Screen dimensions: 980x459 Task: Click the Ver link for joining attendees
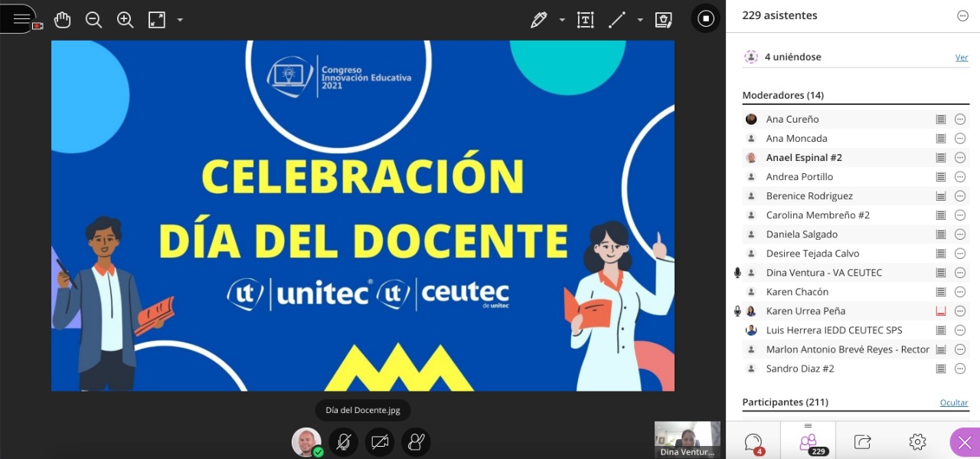961,57
